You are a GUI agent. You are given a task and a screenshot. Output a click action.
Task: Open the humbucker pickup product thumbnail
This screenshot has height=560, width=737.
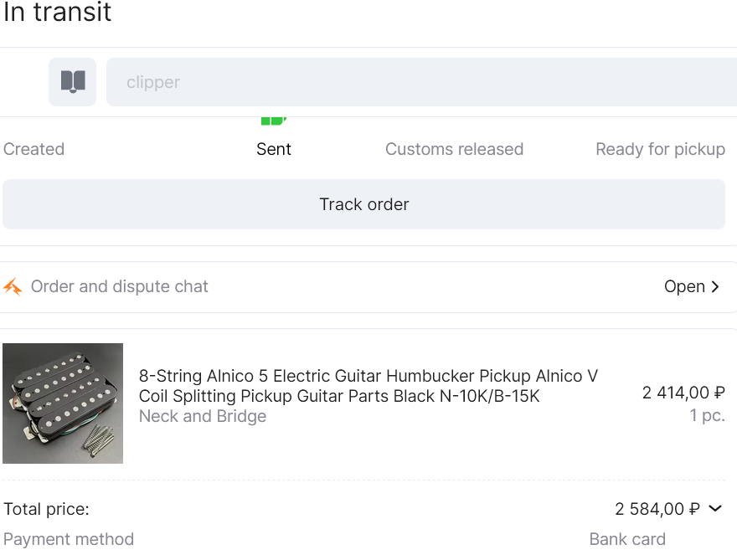63,403
